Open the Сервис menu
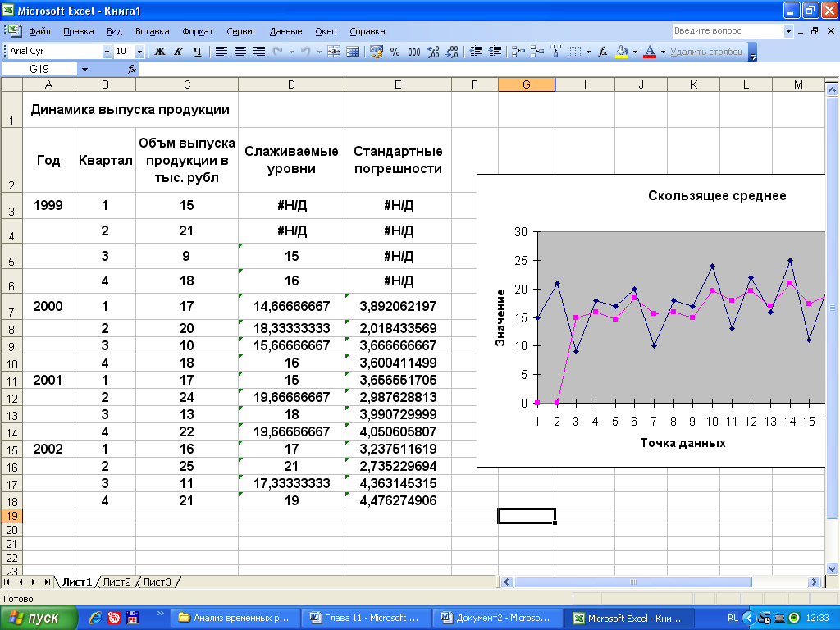Screen dimensions: 840x630 (241, 31)
